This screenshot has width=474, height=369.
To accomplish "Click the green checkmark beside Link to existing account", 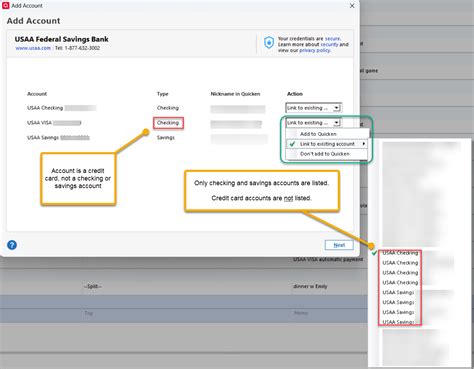I will [x=292, y=144].
